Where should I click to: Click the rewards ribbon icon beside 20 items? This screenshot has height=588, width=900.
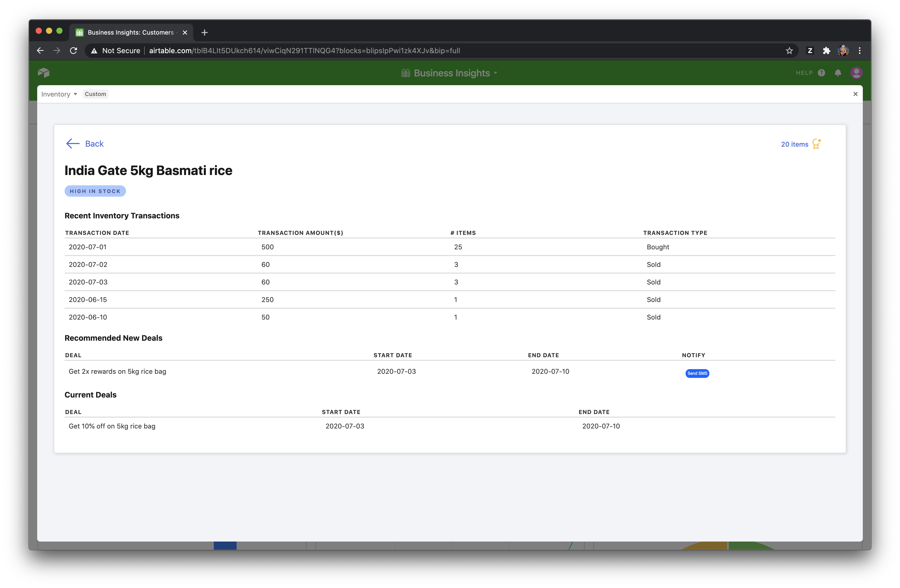[x=816, y=144]
